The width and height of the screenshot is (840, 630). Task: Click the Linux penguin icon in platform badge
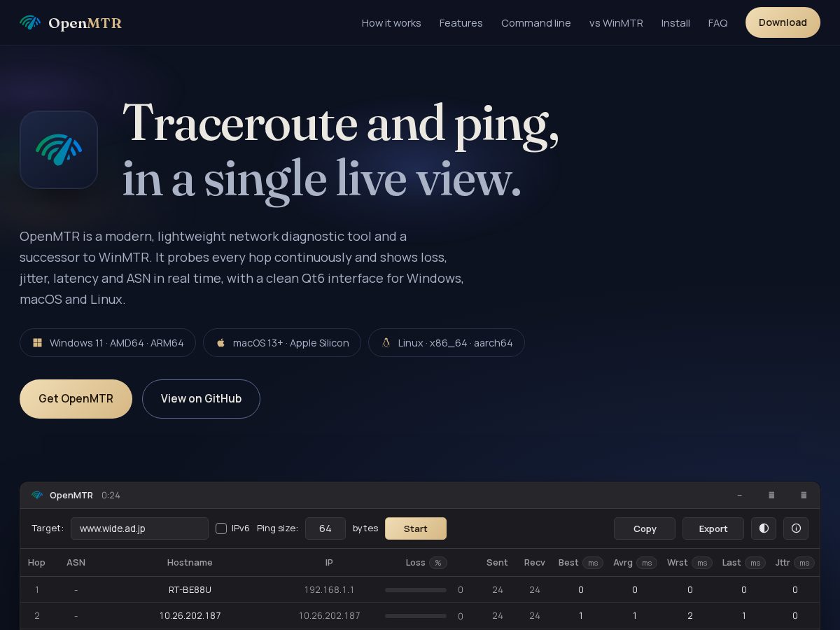pyautogui.click(x=386, y=343)
